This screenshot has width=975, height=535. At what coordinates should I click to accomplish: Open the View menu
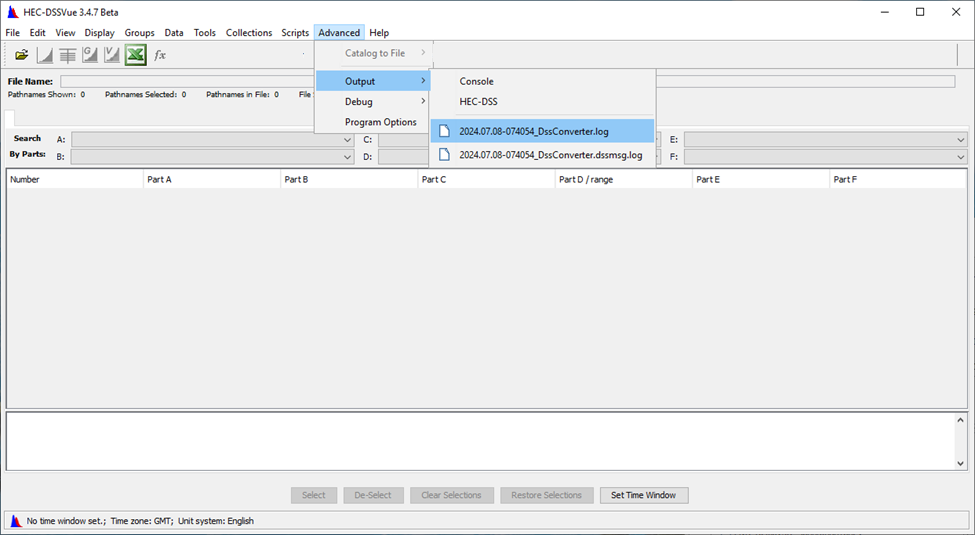pos(65,32)
